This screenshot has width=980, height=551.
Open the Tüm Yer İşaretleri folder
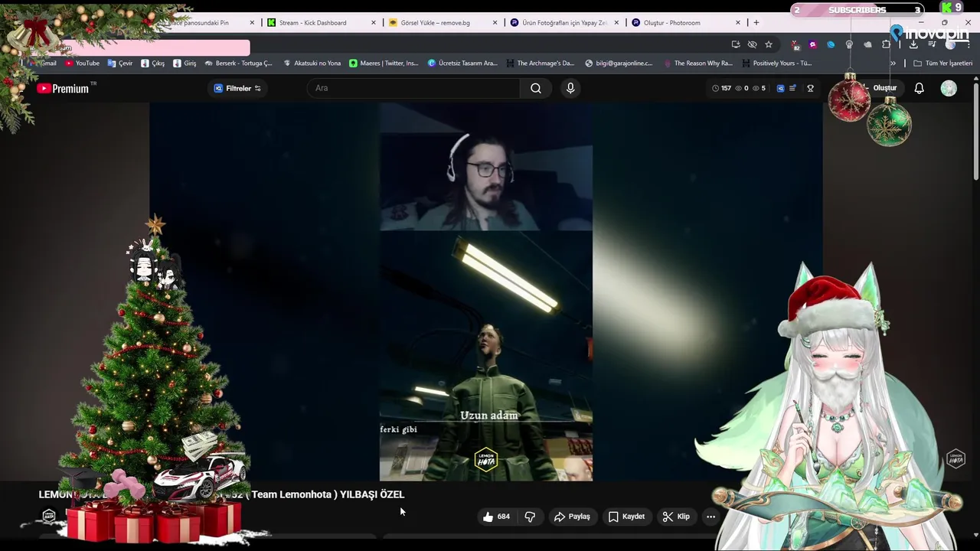click(942, 64)
